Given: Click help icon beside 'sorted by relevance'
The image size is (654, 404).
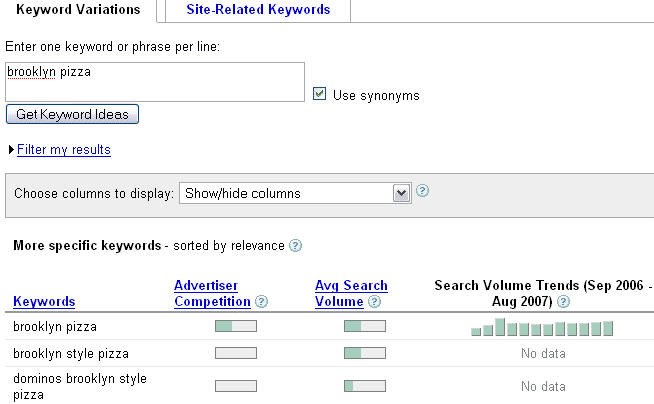Looking at the screenshot, I should click(x=295, y=245).
